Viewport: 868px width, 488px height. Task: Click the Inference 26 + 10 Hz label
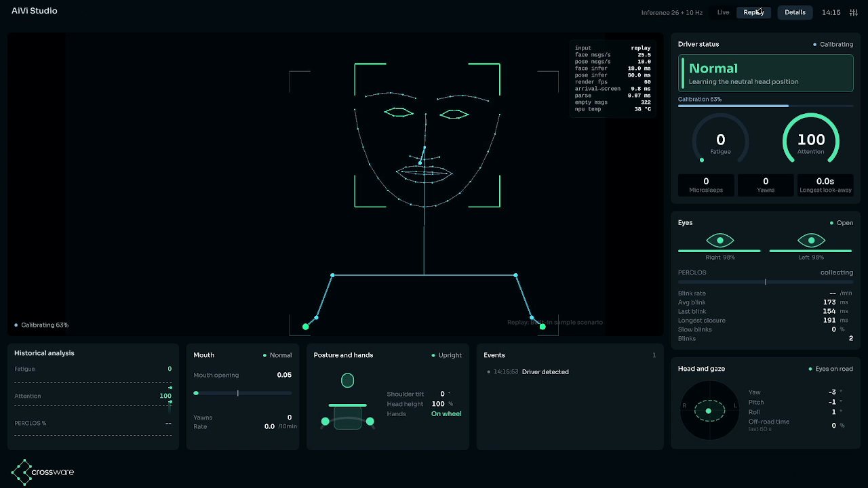[x=672, y=13]
